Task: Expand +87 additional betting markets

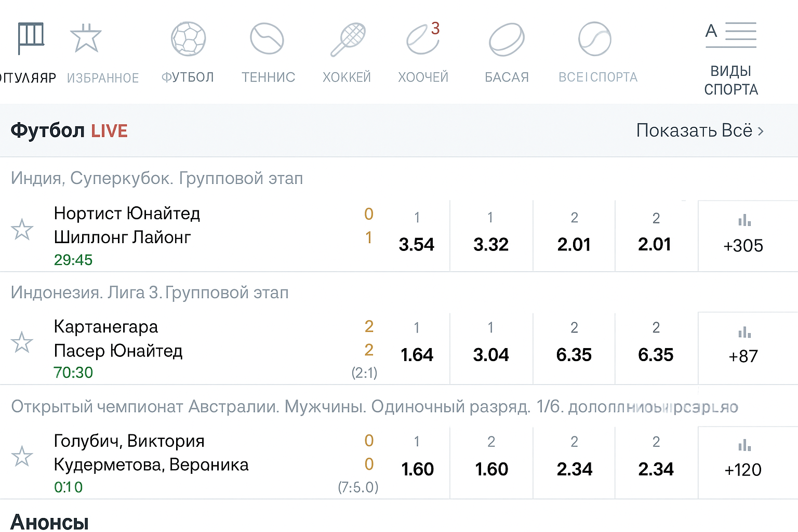Action: pyautogui.click(x=743, y=356)
